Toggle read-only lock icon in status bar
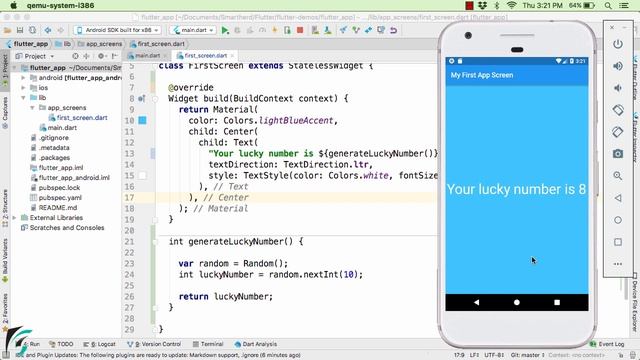The height and width of the screenshot is (360, 640). pyautogui.click(x=620, y=356)
